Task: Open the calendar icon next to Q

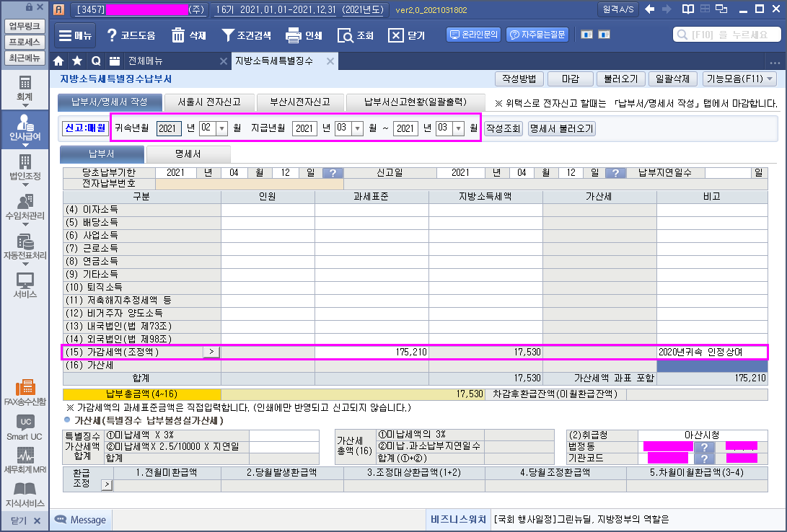Action: click(x=115, y=61)
